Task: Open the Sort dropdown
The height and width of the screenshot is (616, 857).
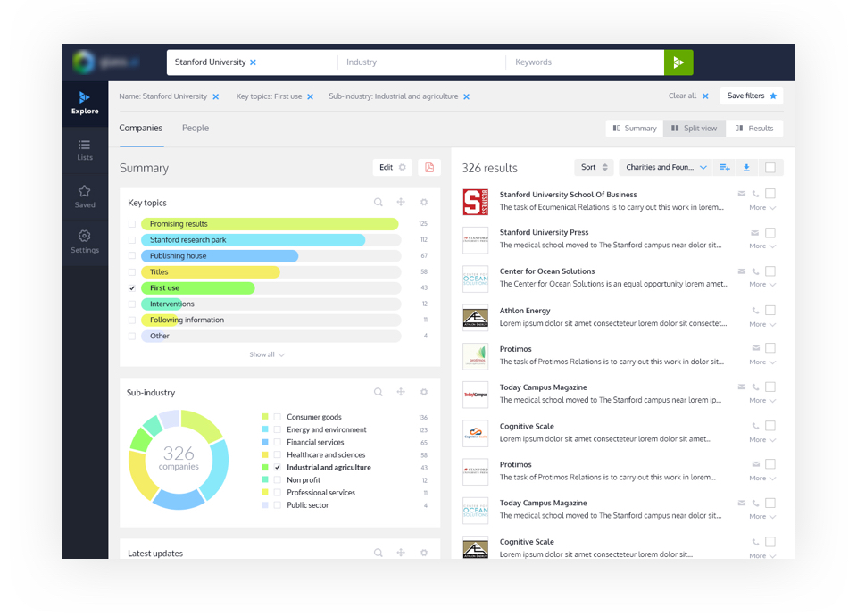Action: click(x=594, y=168)
